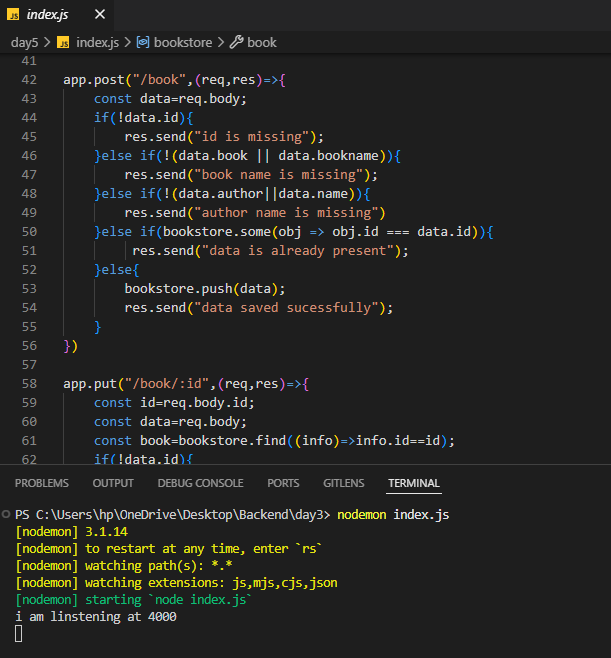Open the DEBUG CONSOLE tab
611x658 pixels.
click(200, 483)
